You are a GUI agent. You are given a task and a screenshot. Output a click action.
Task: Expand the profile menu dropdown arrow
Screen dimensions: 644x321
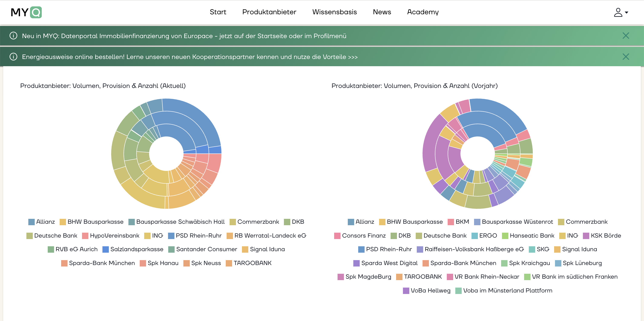coord(627,13)
